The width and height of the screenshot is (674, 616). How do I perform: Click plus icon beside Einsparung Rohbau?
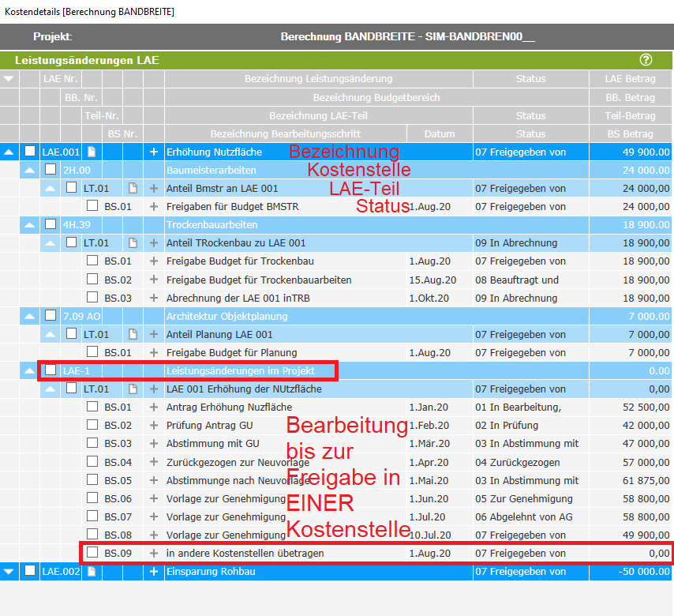pyautogui.click(x=154, y=571)
